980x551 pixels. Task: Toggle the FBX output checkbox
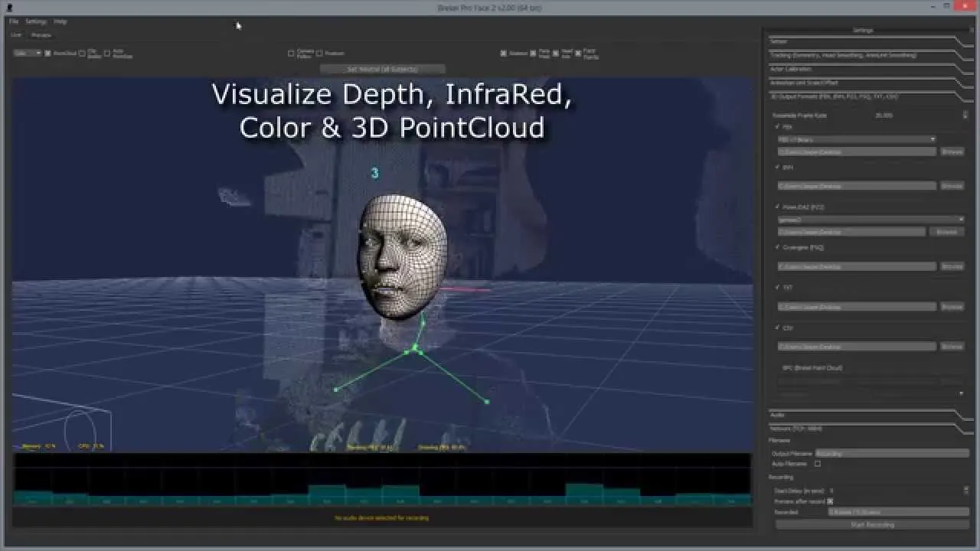click(779, 127)
